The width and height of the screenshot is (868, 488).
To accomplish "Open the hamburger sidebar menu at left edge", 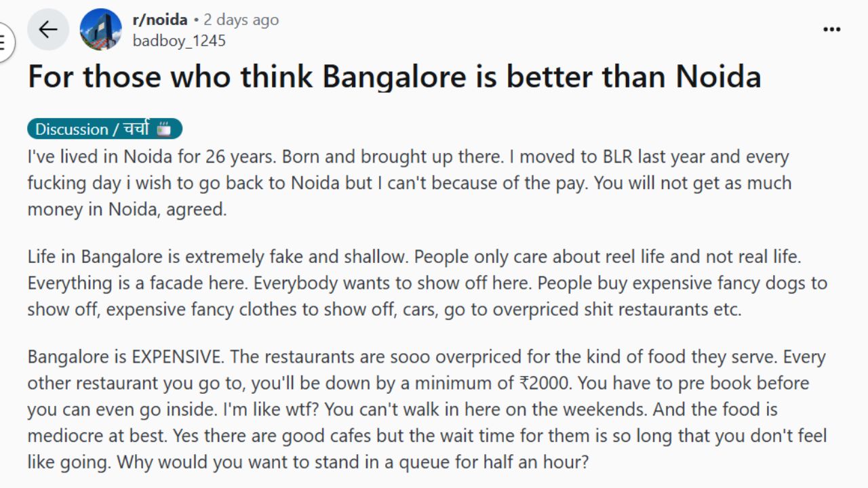I will (3, 42).
